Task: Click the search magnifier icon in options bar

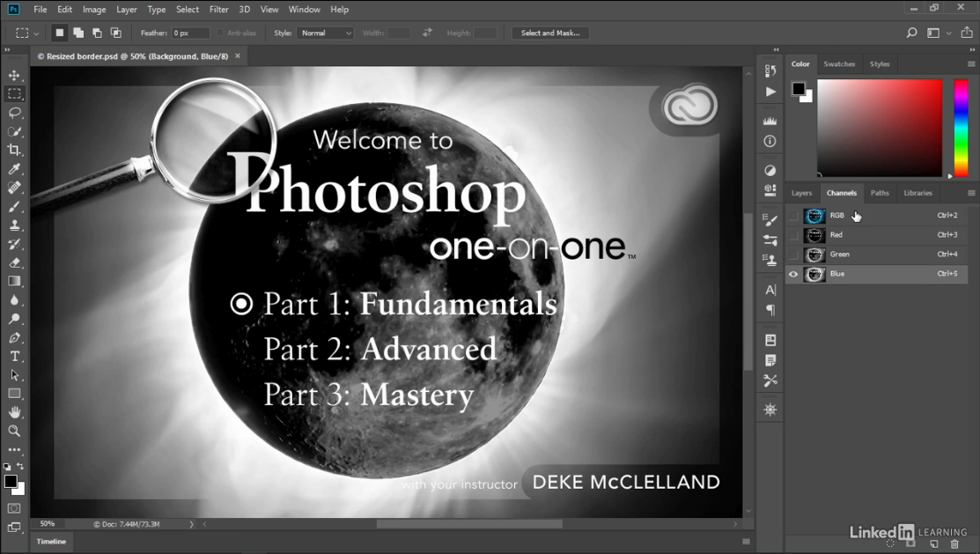Action: (911, 33)
